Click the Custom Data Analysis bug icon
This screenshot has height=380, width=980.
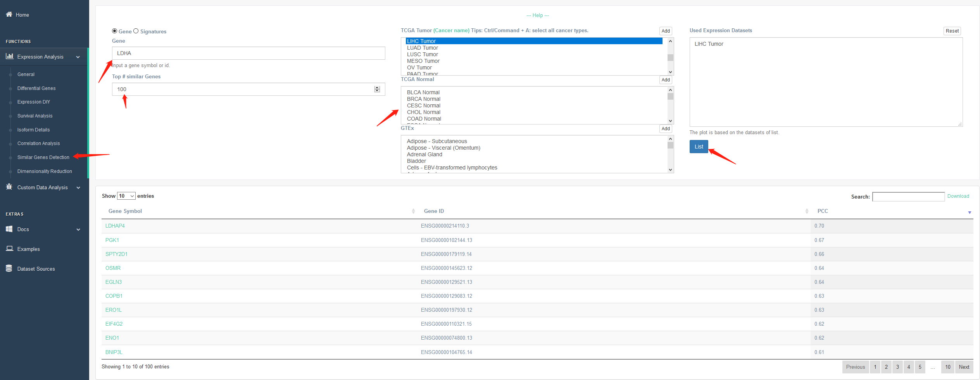click(9, 187)
